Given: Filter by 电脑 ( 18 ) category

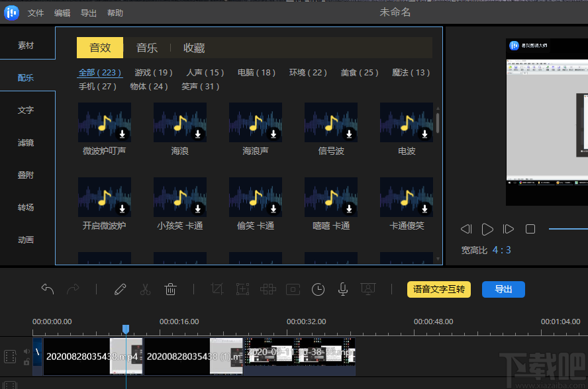Looking at the screenshot, I should (256, 72).
